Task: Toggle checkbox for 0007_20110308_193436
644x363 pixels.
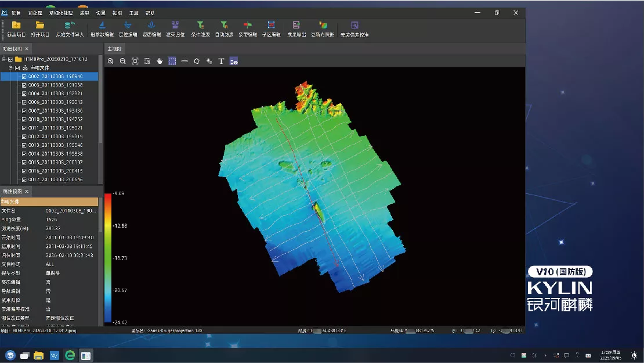Action: 24,111
